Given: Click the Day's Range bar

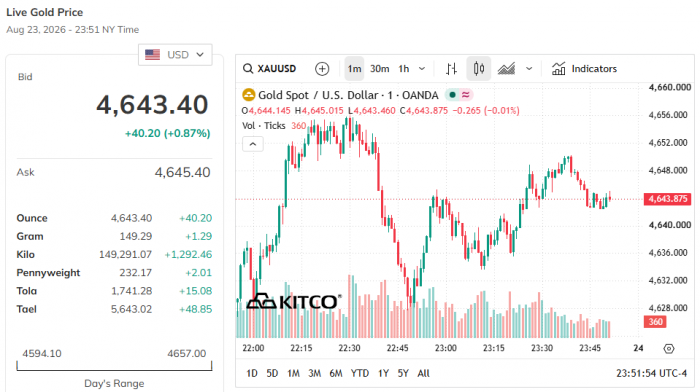Looking at the screenshot, I should coord(114,366).
